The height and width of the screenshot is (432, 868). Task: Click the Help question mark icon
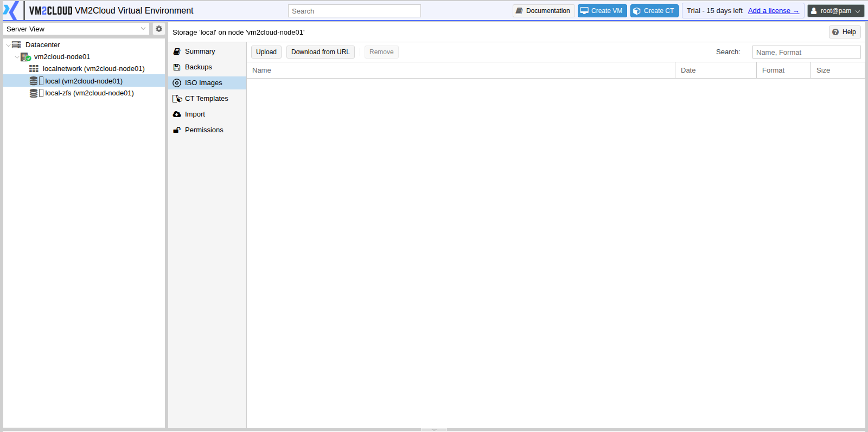835,32
